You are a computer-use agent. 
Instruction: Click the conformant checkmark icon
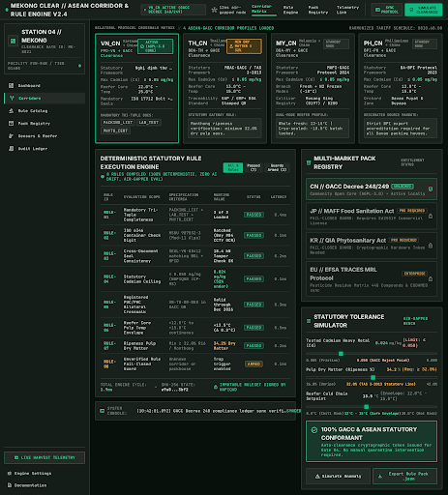(314, 430)
